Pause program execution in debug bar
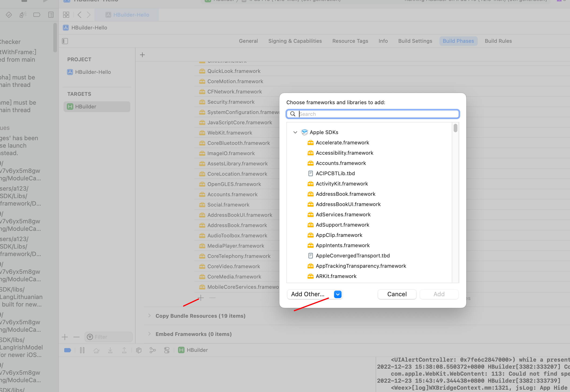The image size is (570, 392). (82, 350)
